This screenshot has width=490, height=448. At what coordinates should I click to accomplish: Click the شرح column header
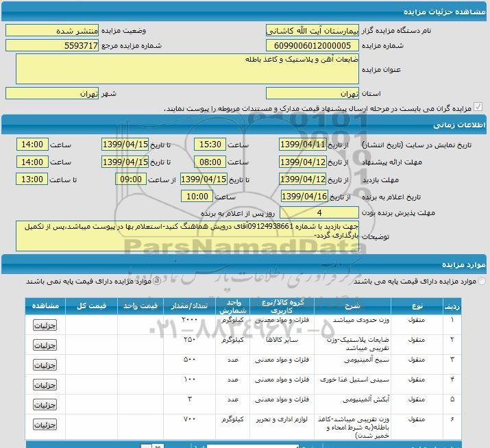pyautogui.click(x=352, y=306)
